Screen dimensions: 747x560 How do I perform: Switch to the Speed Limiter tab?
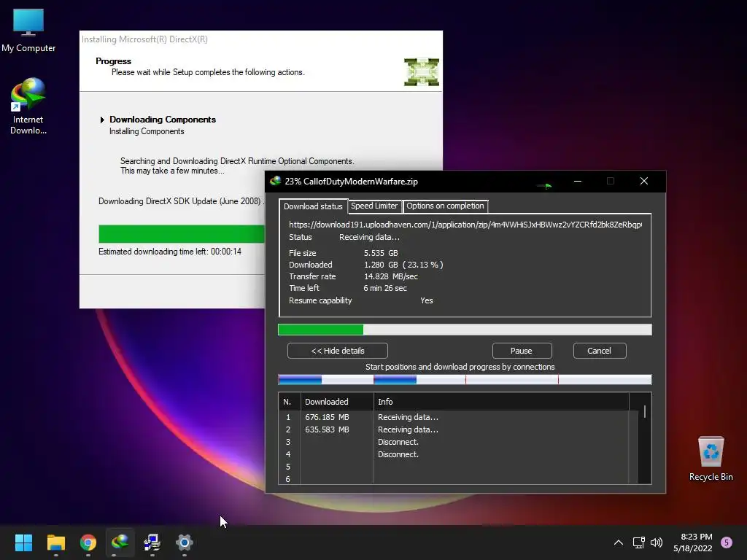(x=374, y=206)
